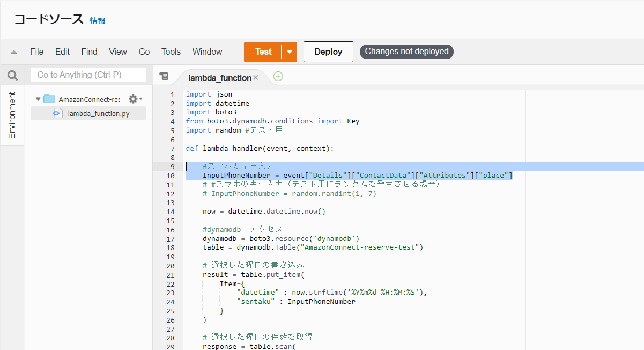Image resolution: width=644 pixels, height=350 pixels.
Task: Click line number 14 in gutter
Action: click(171, 212)
